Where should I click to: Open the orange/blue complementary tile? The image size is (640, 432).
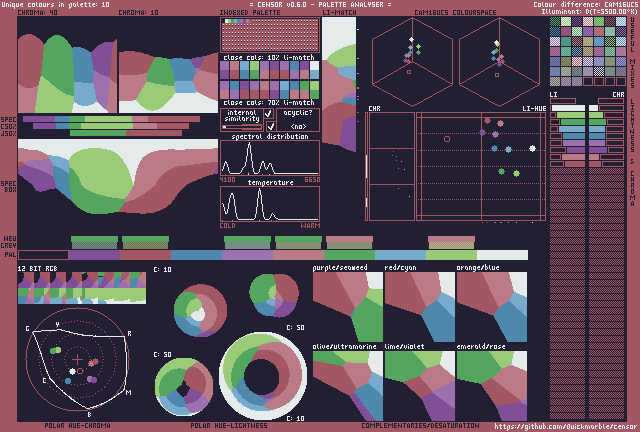point(492,307)
